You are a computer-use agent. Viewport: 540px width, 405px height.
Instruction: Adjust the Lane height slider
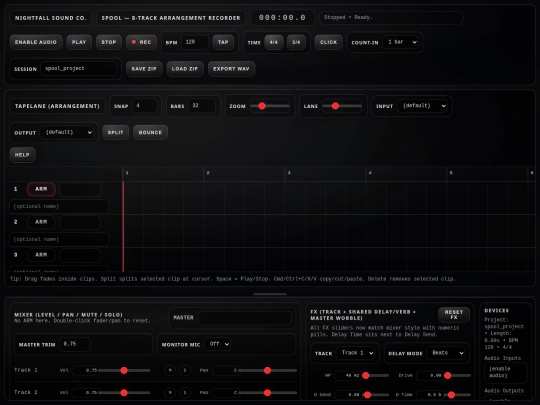342,106
